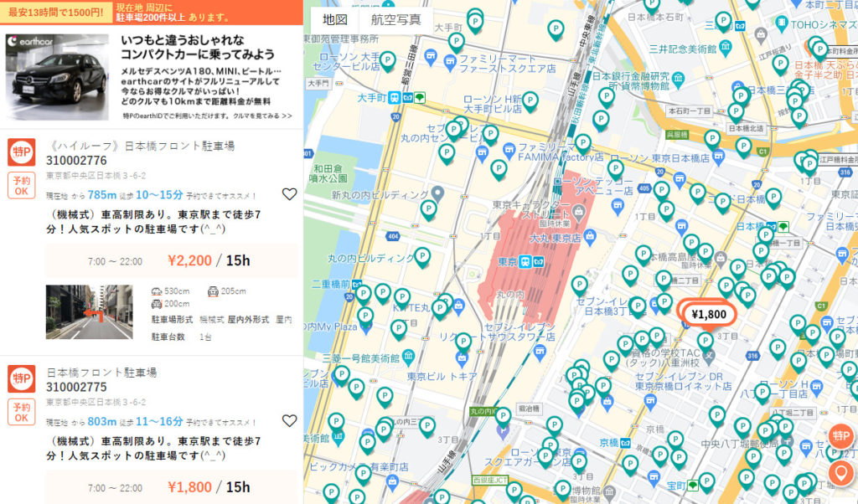Follow the クルマを見てみる >> ad link
The image size is (858, 504).
(262, 116)
